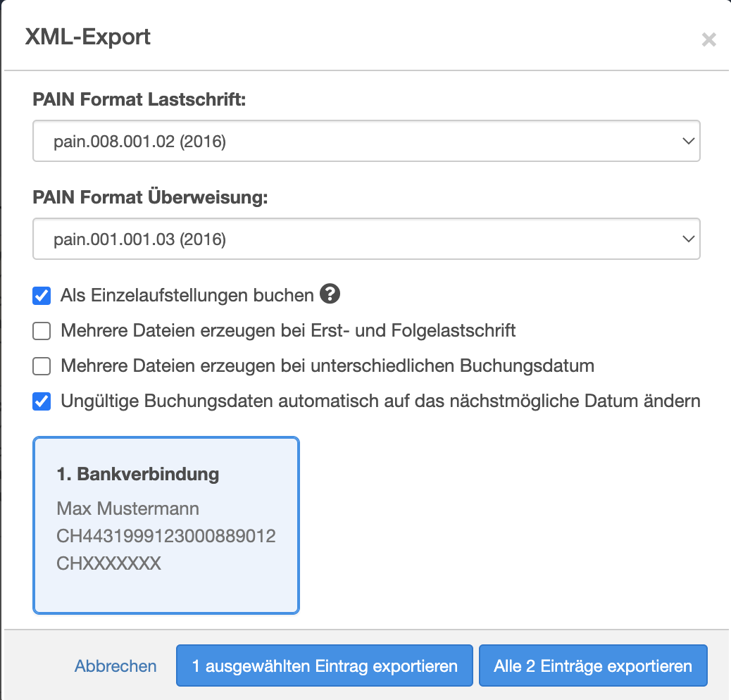
Task: Click the chevron arrow of pain.001.001.03 select
Action: click(x=688, y=239)
